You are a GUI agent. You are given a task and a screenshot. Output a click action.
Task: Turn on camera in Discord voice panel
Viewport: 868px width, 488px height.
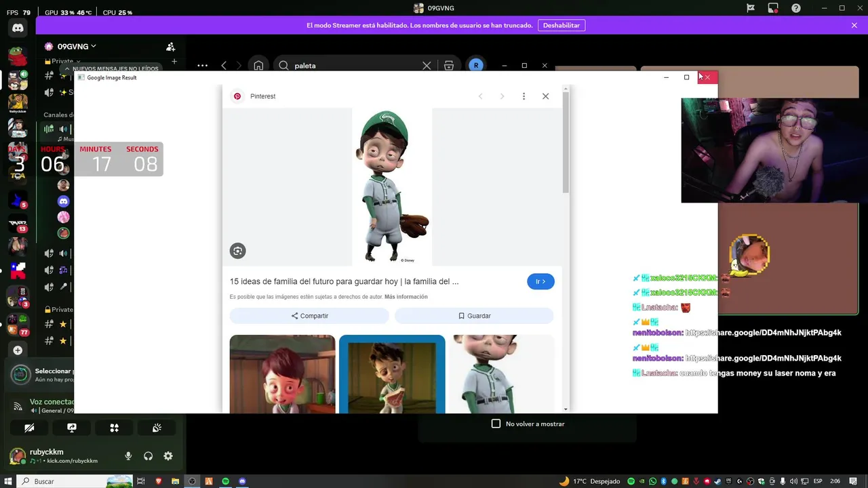click(x=29, y=428)
